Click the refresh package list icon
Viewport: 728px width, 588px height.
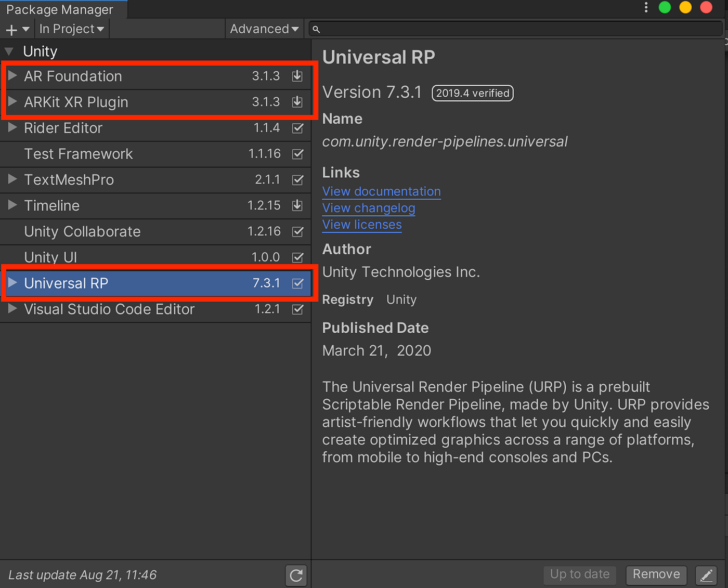coord(296,575)
